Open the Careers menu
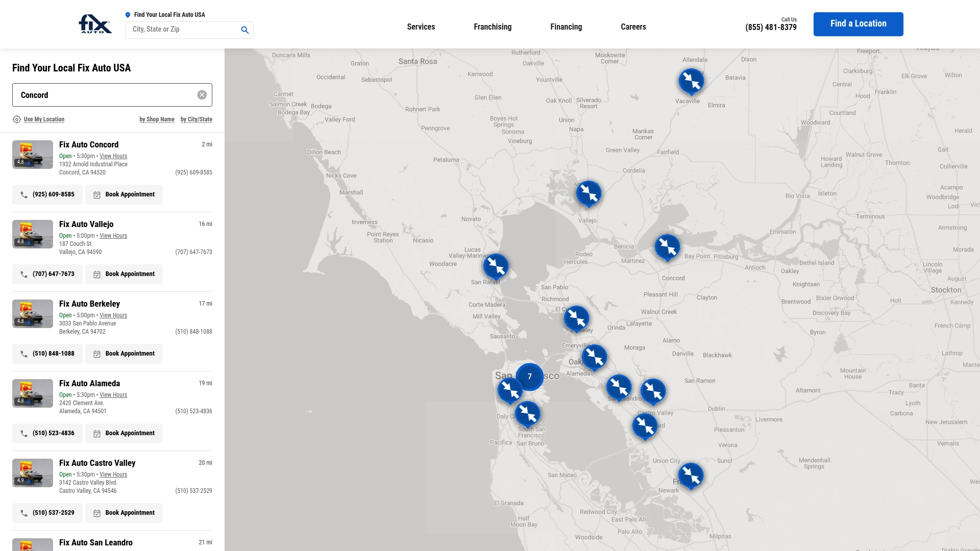Viewport: 980px width, 551px height. click(633, 27)
